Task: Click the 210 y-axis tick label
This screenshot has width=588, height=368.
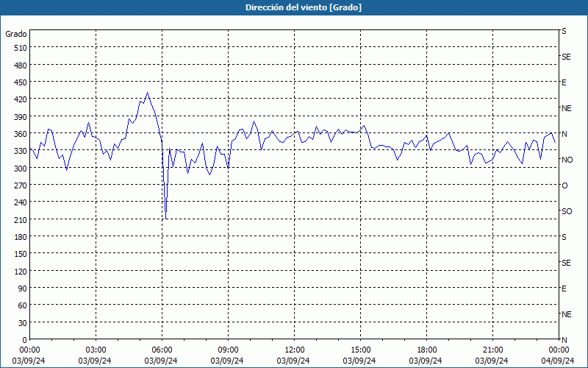Action: [x=19, y=219]
